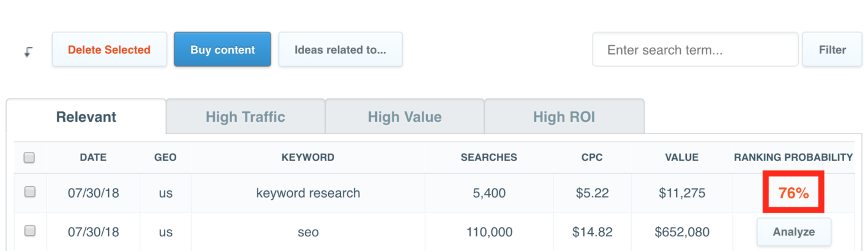Sort by the DATE column header
Image resolution: width=868 pixels, height=251 pixels.
[x=93, y=157]
